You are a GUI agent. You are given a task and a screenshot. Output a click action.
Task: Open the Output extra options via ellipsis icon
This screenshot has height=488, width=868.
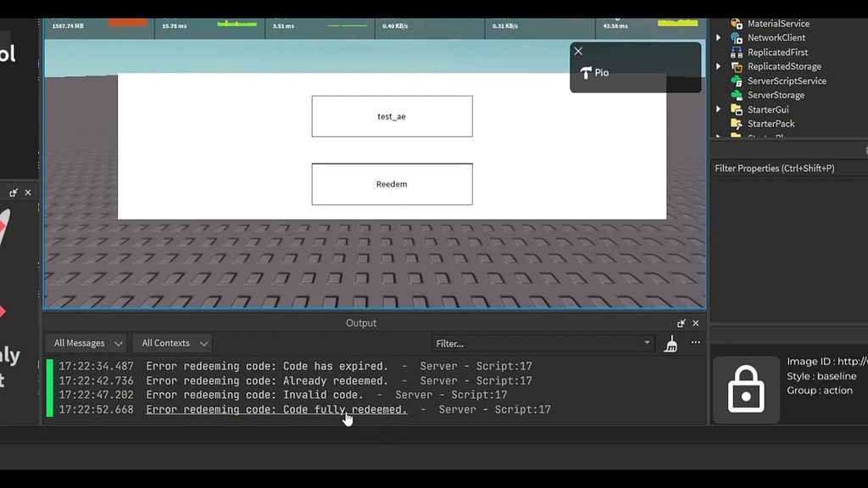tap(695, 342)
